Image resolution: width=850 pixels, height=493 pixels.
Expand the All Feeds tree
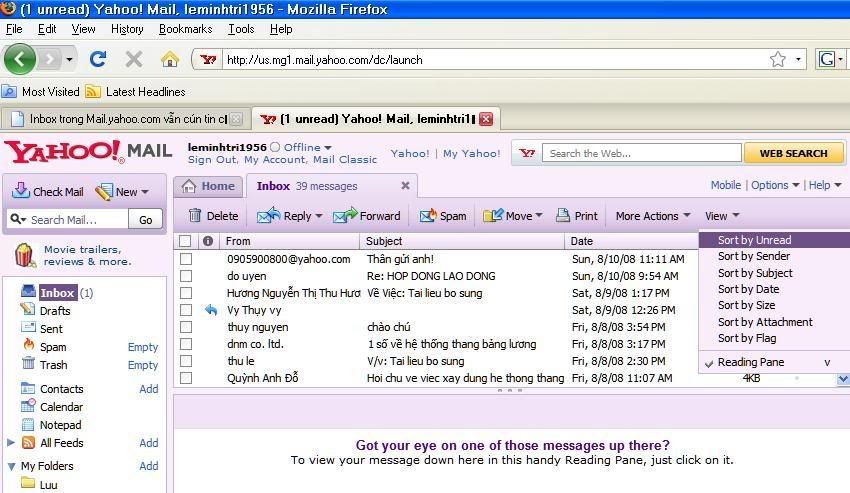tap(10, 443)
